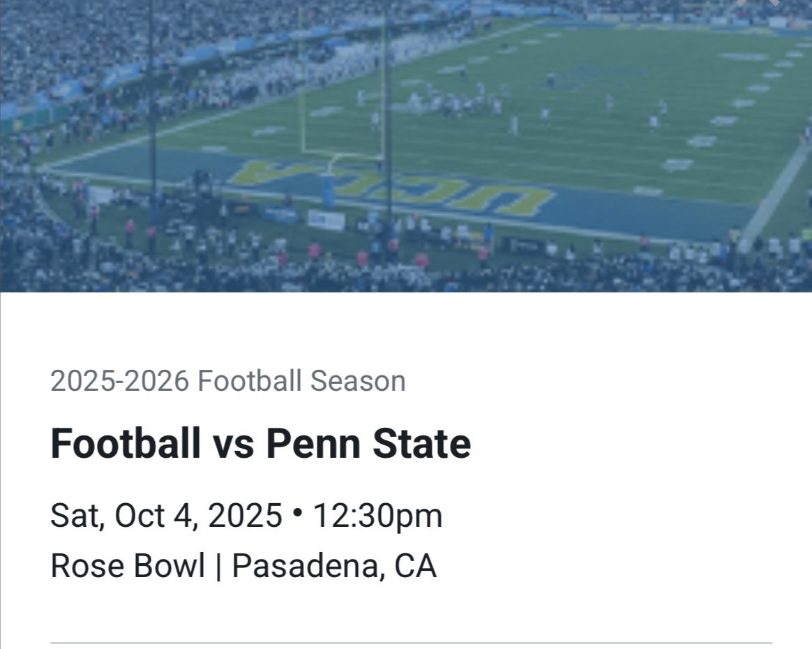Image resolution: width=812 pixels, height=649 pixels.
Task: Select the "2025-2026 Football Season" label
Action: tap(227, 381)
